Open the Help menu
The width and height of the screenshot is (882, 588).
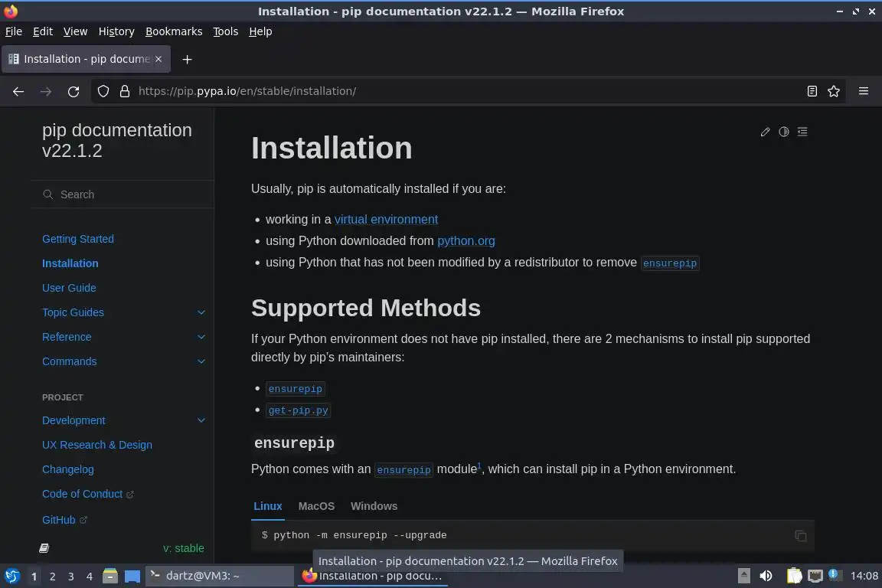coord(260,31)
